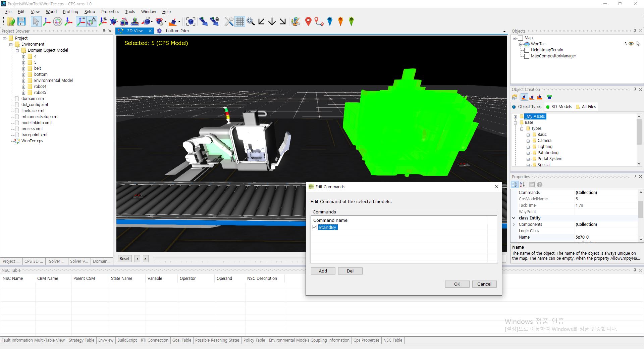
Task: Click the straight down arrow icon
Action: pyautogui.click(x=272, y=21)
